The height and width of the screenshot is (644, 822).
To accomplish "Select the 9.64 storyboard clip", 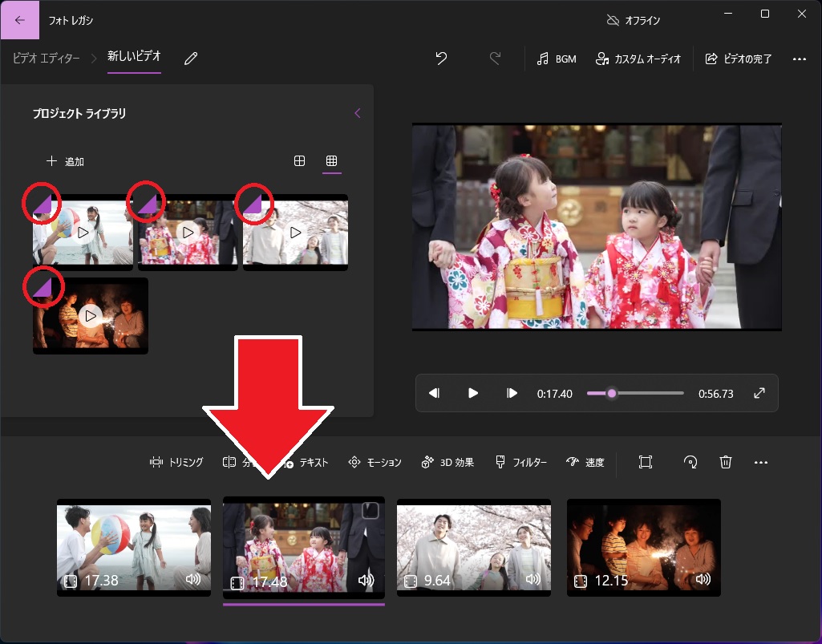I will [474, 548].
